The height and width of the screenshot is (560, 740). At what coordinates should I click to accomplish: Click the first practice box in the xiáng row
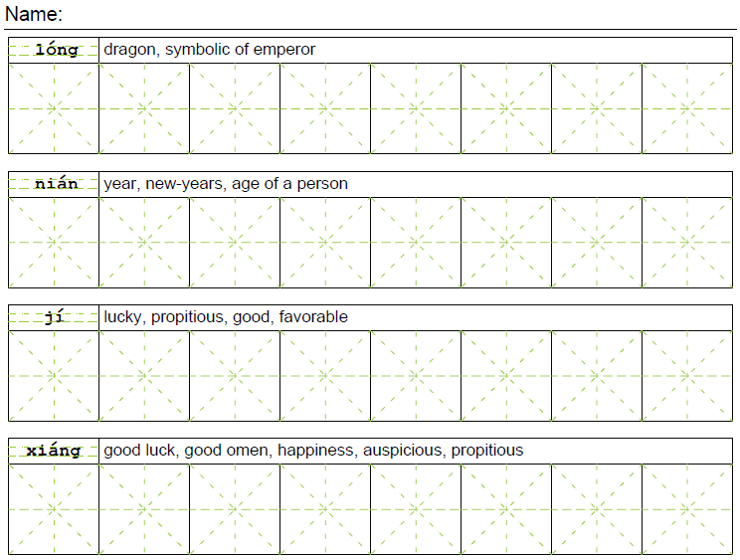click(54, 509)
